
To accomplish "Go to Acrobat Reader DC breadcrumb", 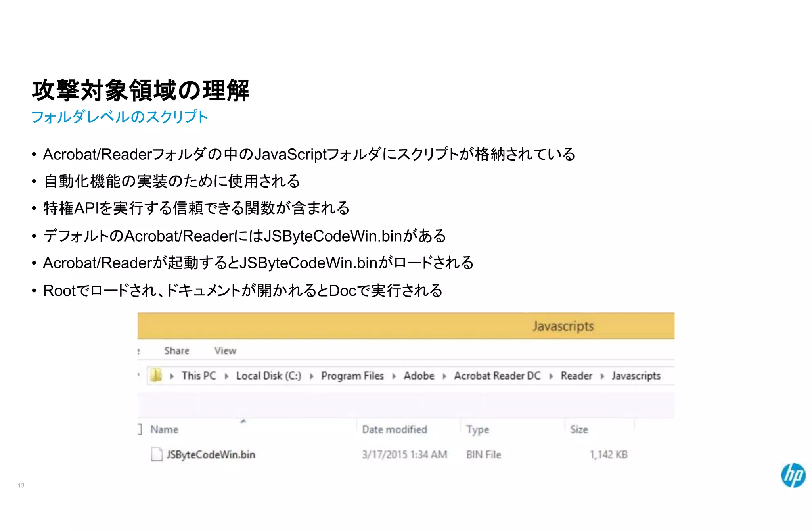I will (x=497, y=376).
